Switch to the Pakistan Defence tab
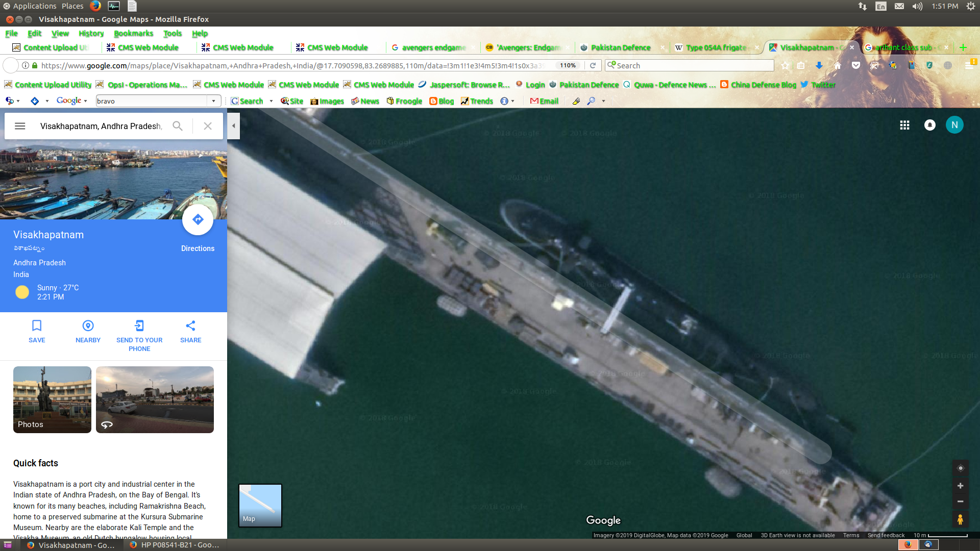The width and height of the screenshot is (980, 551). tap(620, 47)
